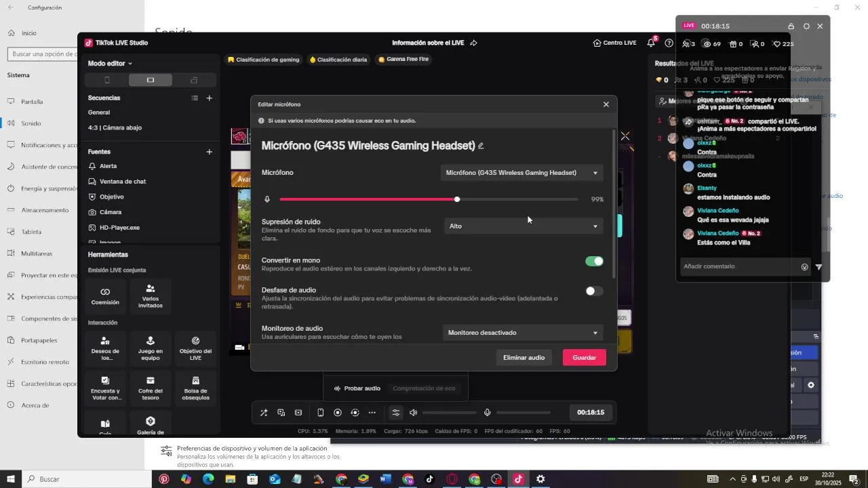The image size is (868, 488).
Task: Mute the speaker icon in bottom toolbar
Action: point(413,413)
